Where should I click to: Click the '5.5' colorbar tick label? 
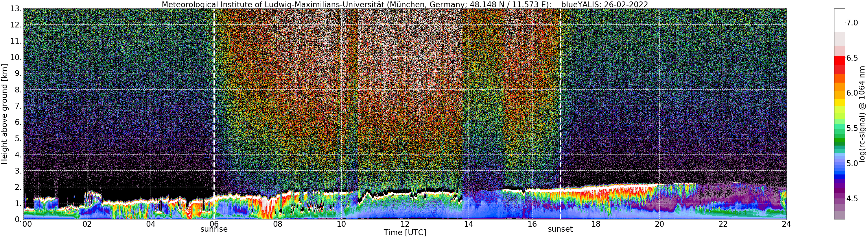click(x=852, y=128)
